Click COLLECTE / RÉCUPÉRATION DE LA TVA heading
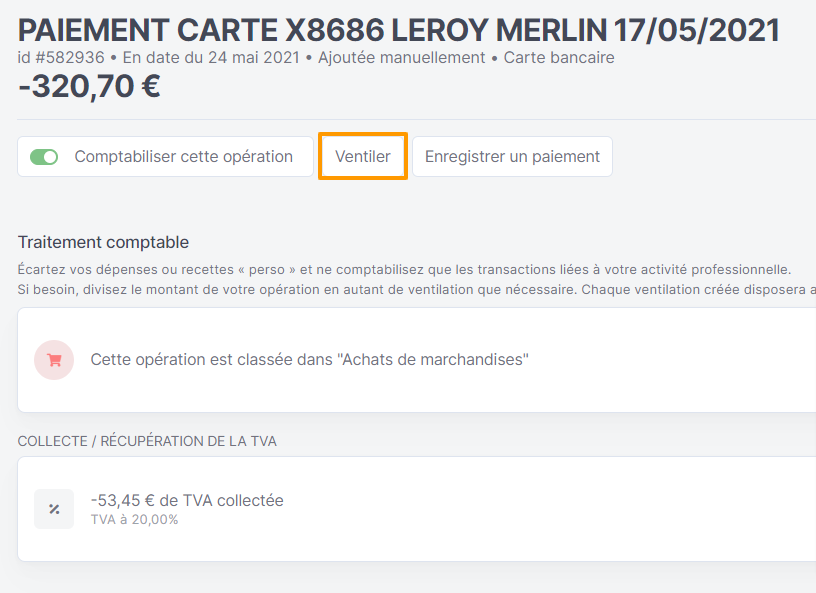The height and width of the screenshot is (593, 816). (x=147, y=441)
